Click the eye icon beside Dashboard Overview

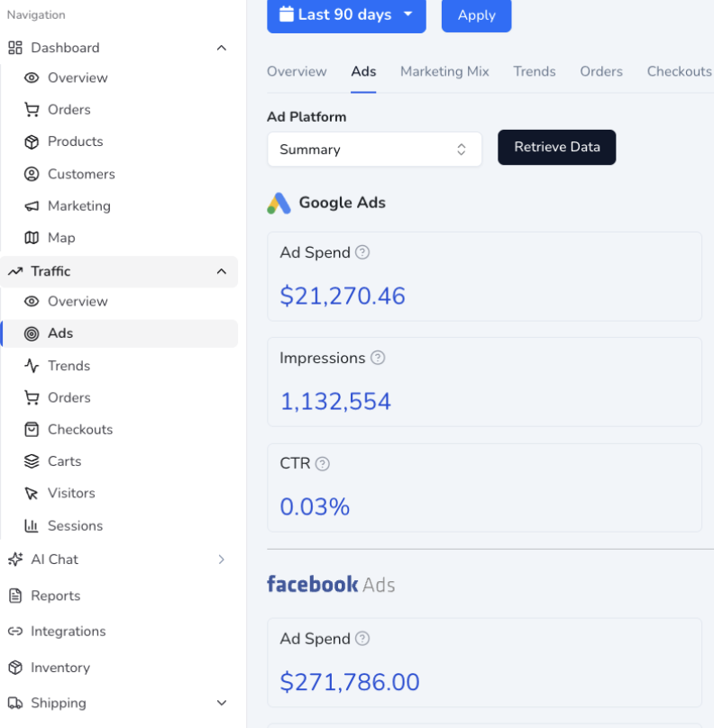click(32, 77)
